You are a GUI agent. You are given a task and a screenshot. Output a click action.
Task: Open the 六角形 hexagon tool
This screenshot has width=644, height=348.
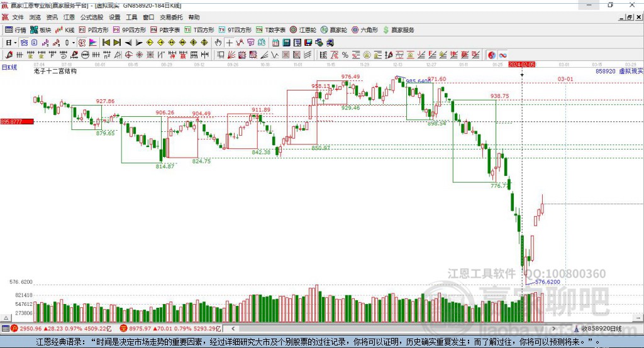(x=365, y=30)
